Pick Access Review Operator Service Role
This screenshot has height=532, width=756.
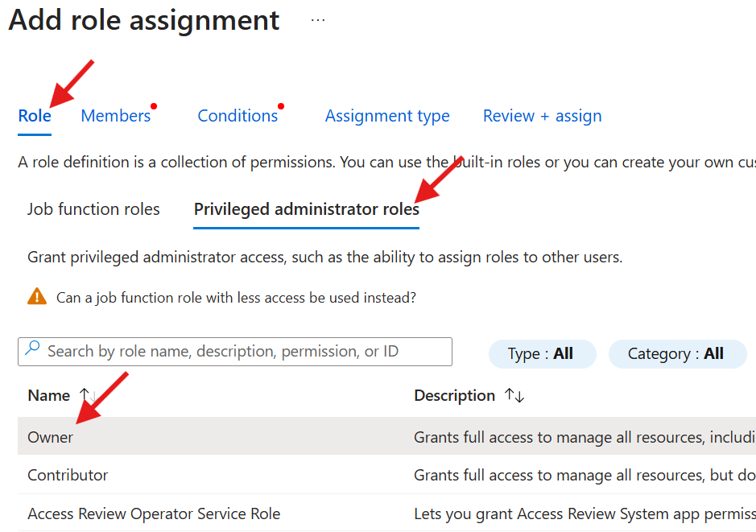154,513
